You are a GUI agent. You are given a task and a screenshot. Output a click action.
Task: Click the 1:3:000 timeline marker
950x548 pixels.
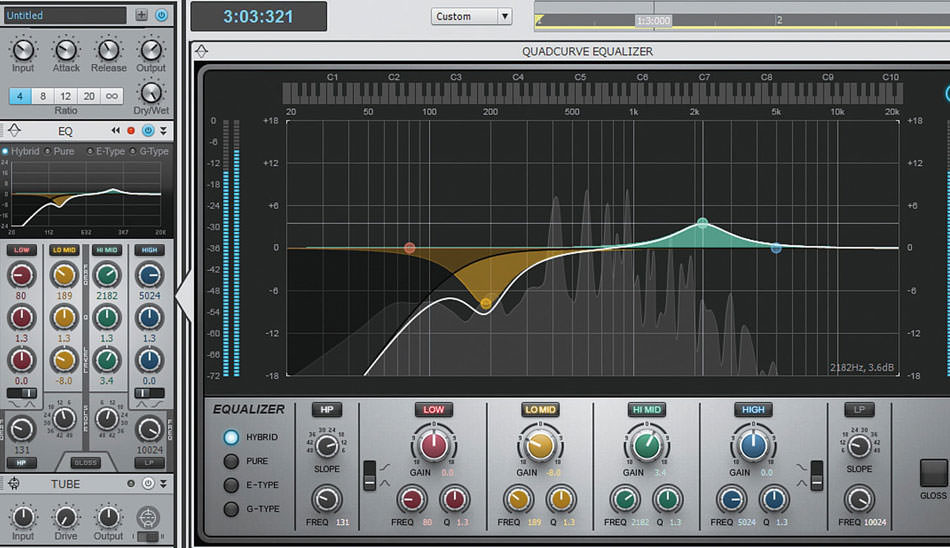coord(653,21)
